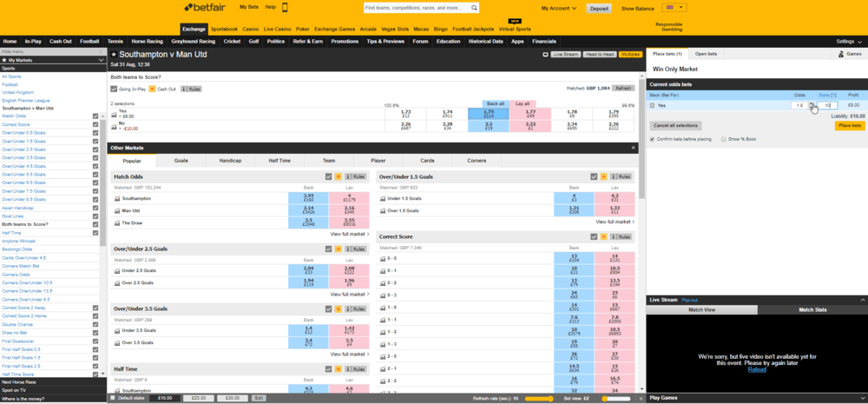
Task: Close the Other Markets panel
Action: pyautogui.click(x=634, y=148)
